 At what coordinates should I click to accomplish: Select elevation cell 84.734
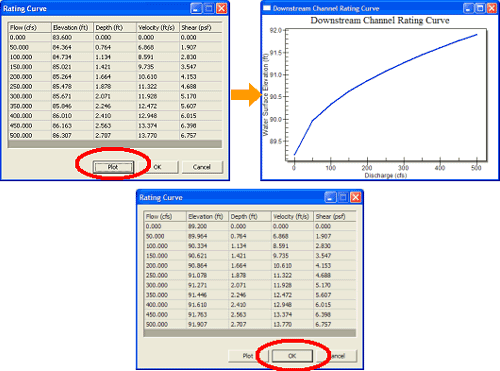coord(72,57)
